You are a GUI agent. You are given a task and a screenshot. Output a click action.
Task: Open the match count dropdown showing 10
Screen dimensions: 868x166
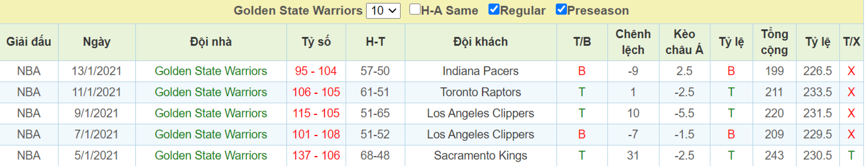coord(383,11)
